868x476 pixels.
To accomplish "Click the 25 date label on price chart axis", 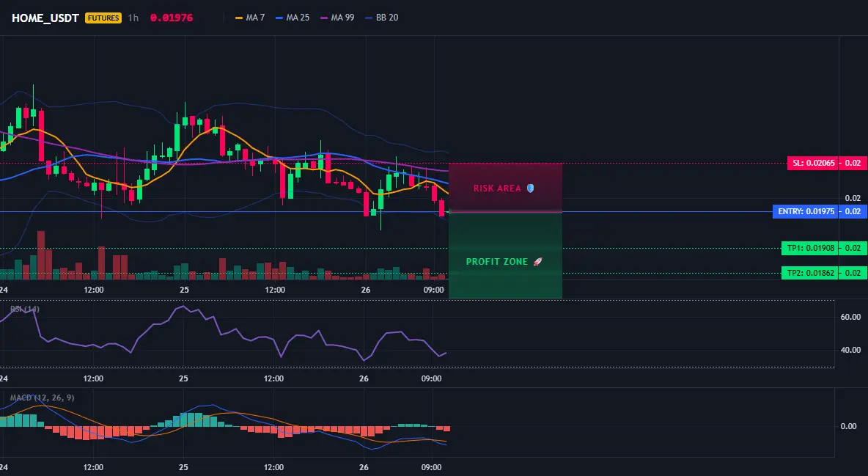I will click(184, 290).
